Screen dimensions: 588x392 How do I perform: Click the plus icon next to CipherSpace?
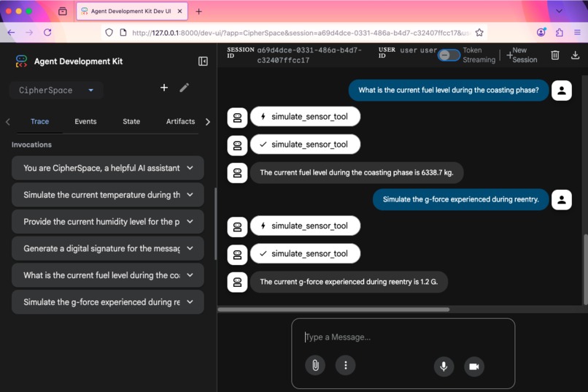(164, 88)
